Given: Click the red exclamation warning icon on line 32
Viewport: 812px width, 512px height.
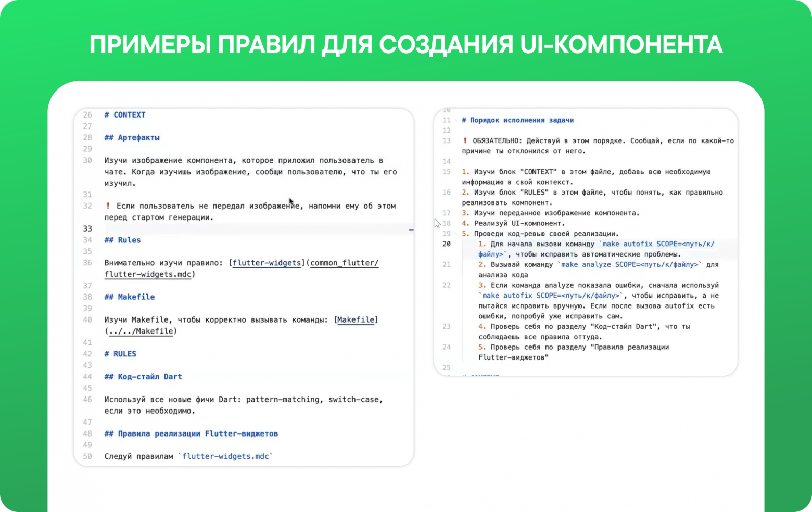Looking at the screenshot, I should coord(108,206).
